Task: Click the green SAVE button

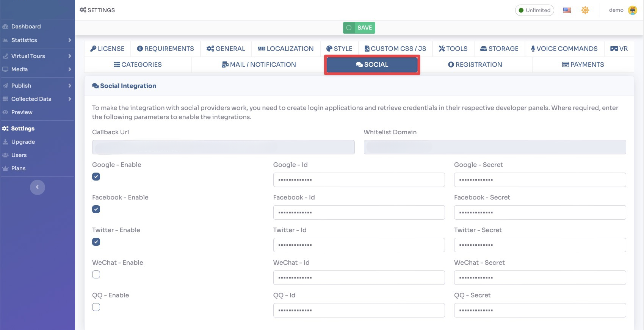Action: point(359,28)
